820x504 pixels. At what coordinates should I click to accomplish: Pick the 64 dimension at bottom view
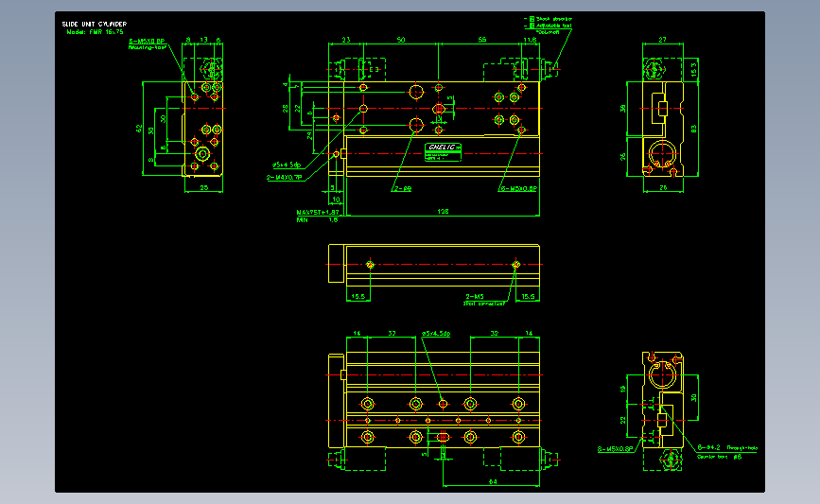click(493, 481)
